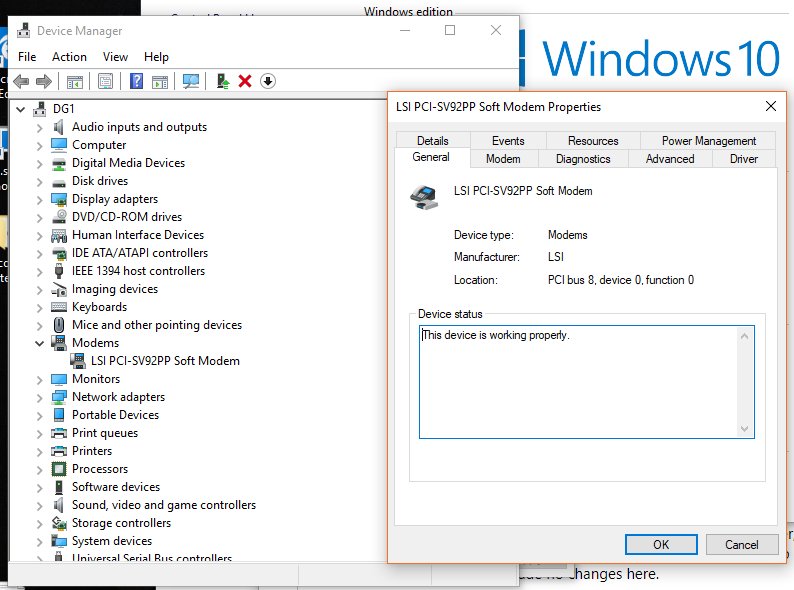Select the Universal Serial Bus controllers row

pyautogui.click(x=152, y=558)
